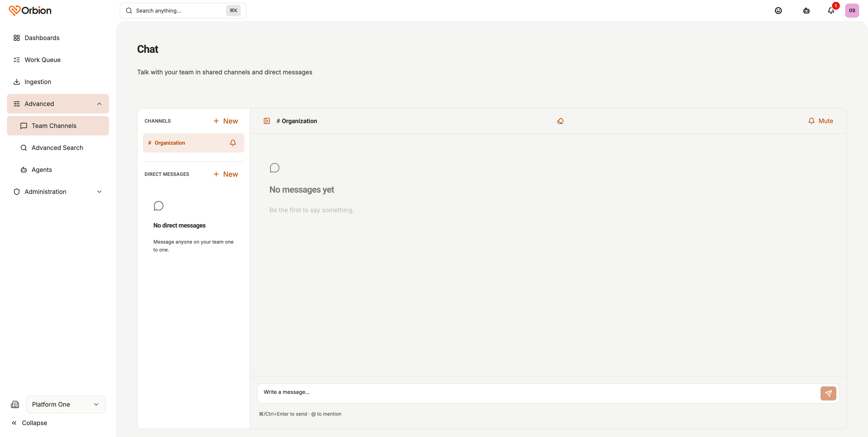Open the Platform One organization dropdown
Image resolution: width=868 pixels, height=437 pixels.
click(66, 404)
